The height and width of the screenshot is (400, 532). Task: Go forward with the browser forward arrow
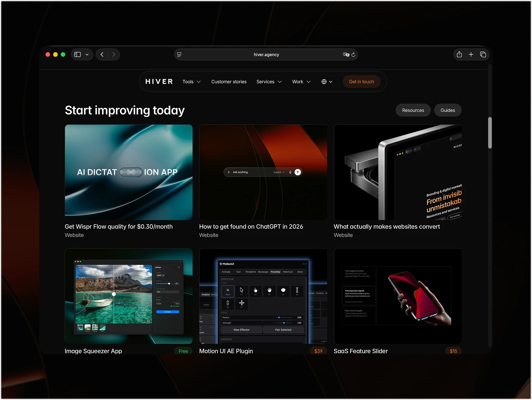114,55
